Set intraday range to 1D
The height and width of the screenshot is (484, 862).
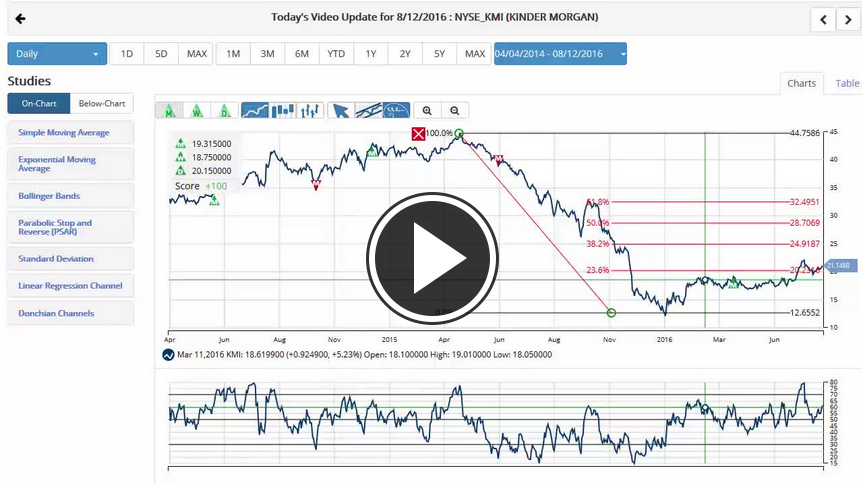click(127, 54)
